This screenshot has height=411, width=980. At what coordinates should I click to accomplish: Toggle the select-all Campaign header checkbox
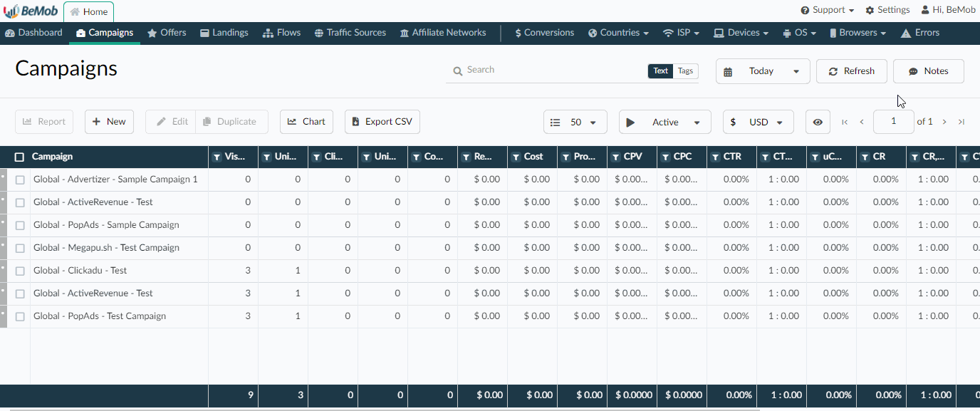(19, 157)
